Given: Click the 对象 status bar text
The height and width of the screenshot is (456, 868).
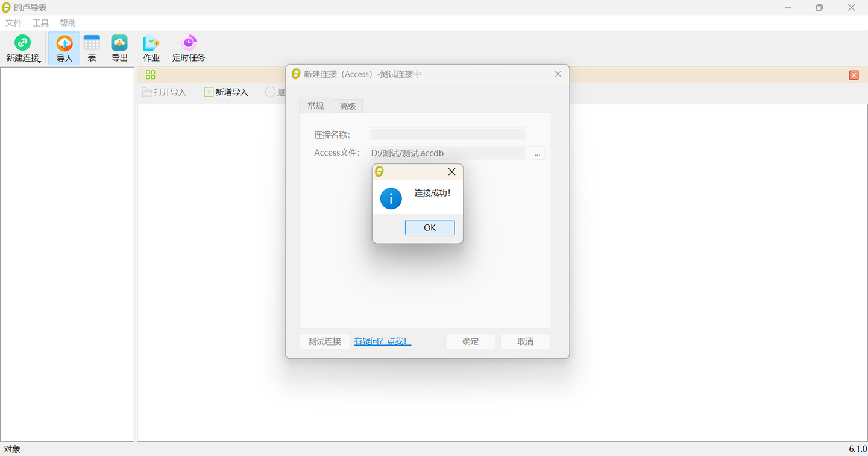Looking at the screenshot, I should coord(12,449).
